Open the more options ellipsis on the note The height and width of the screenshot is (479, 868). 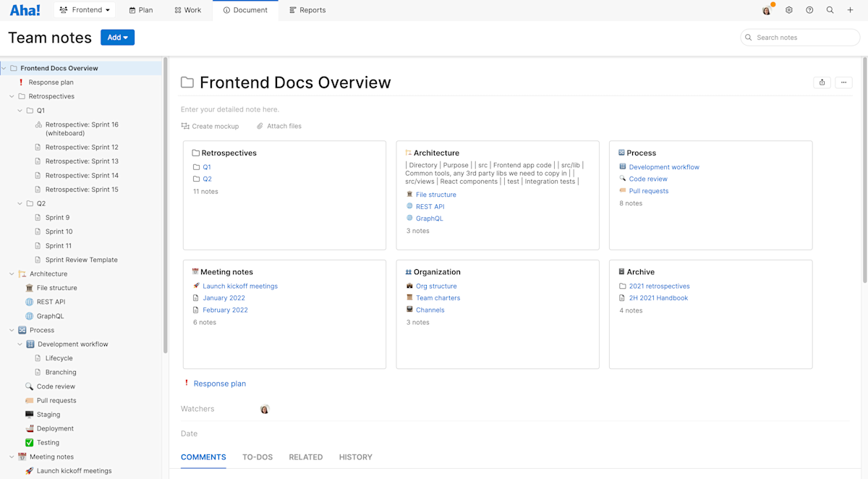[843, 82]
